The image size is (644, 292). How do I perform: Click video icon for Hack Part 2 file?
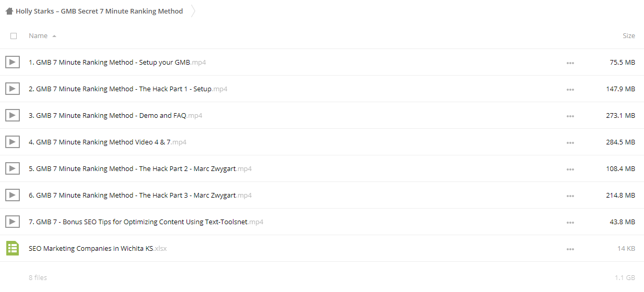click(x=13, y=168)
